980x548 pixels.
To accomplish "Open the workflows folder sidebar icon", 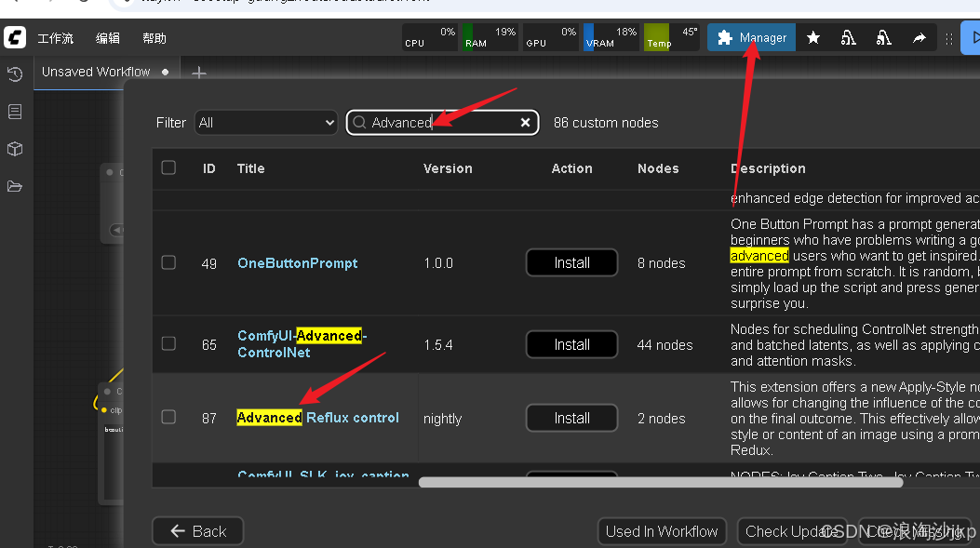I will pos(15,186).
